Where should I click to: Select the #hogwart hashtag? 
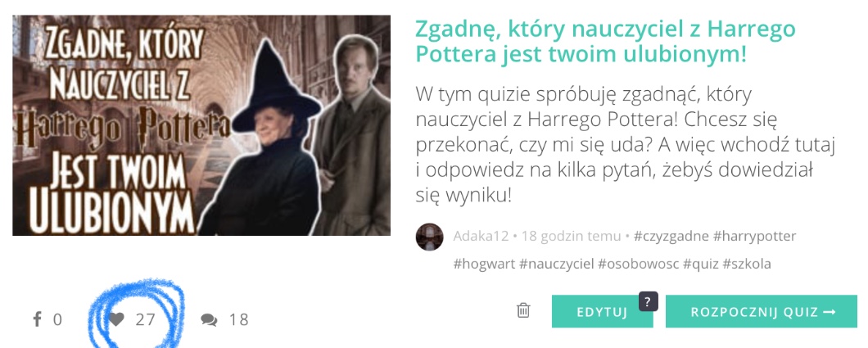click(x=484, y=264)
